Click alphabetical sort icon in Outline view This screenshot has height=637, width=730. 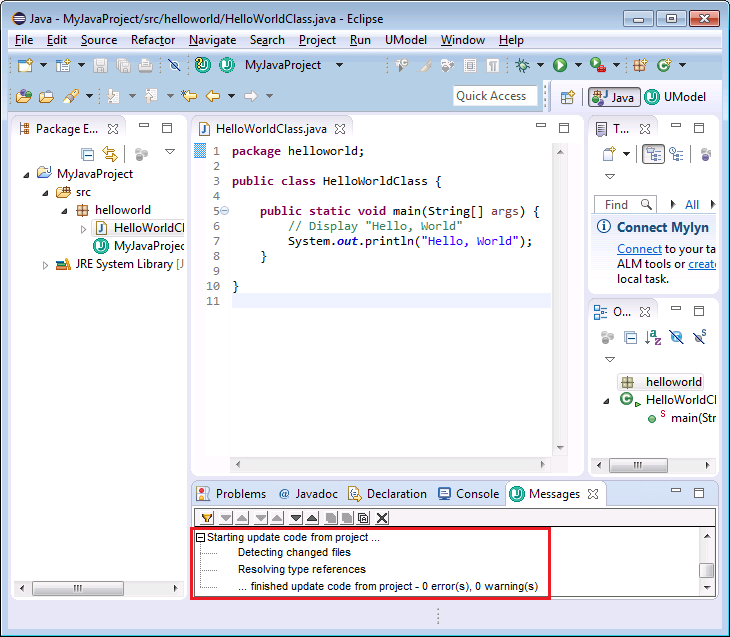653,338
